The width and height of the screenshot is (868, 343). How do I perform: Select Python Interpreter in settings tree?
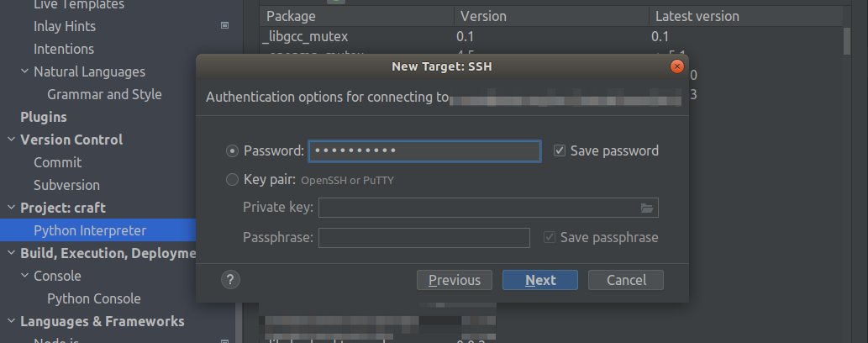[90, 230]
